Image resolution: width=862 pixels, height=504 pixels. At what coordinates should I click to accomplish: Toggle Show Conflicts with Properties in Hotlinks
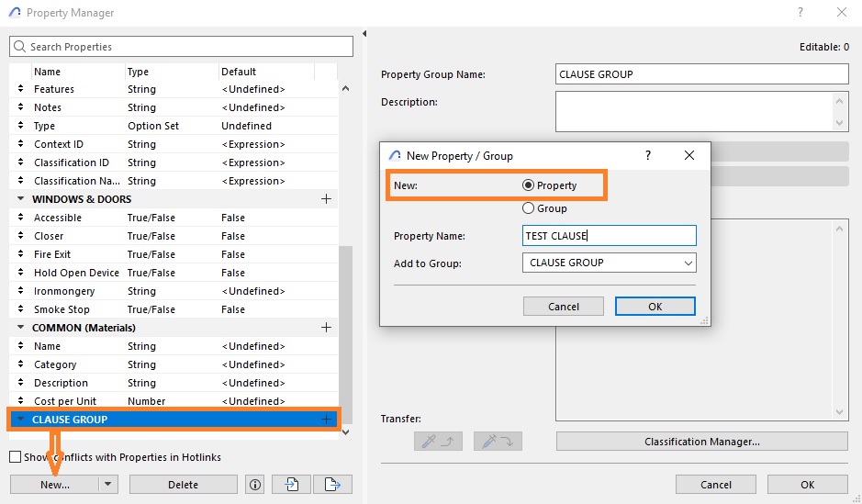[x=16, y=457]
